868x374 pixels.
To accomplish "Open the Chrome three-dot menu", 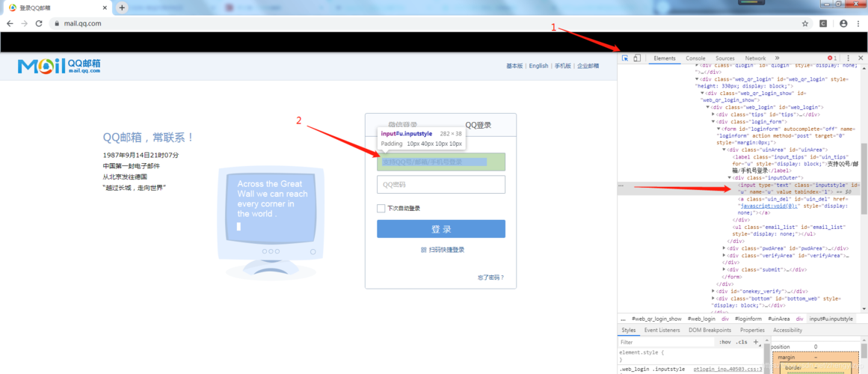I will [x=858, y=24].
